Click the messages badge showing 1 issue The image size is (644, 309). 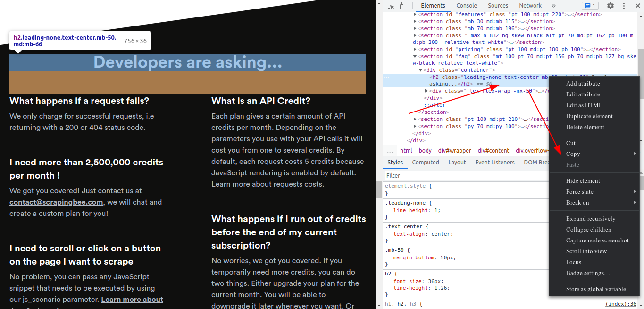590,6
